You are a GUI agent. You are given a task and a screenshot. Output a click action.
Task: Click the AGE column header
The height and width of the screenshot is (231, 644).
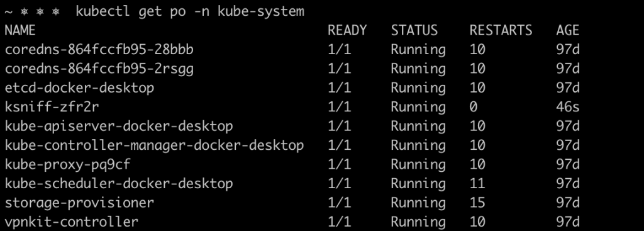[568, 30]
